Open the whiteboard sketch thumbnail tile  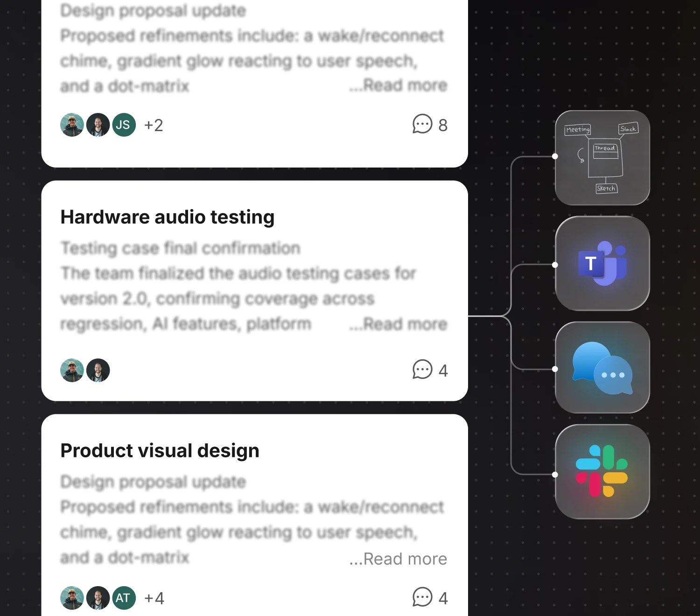click(602, 158)
